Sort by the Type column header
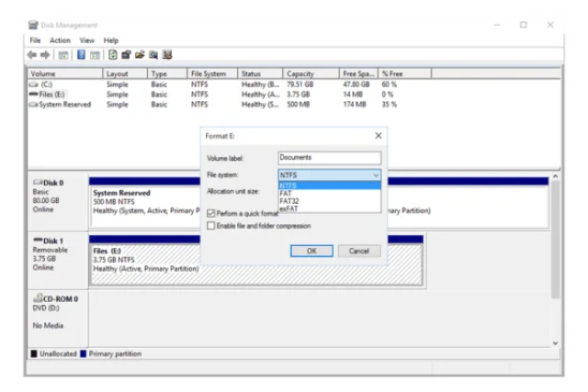The image size is (588, 392). point(167,73)
